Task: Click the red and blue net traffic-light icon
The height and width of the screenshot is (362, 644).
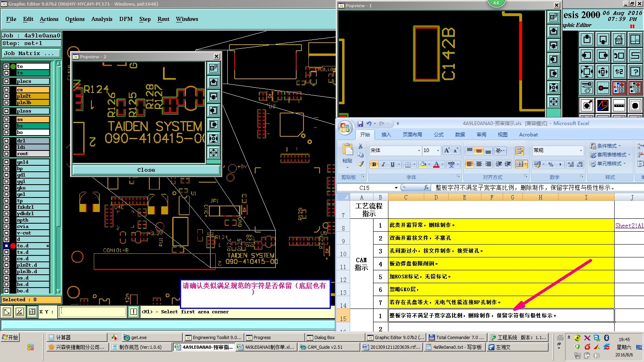Action: tap(619, 88)
